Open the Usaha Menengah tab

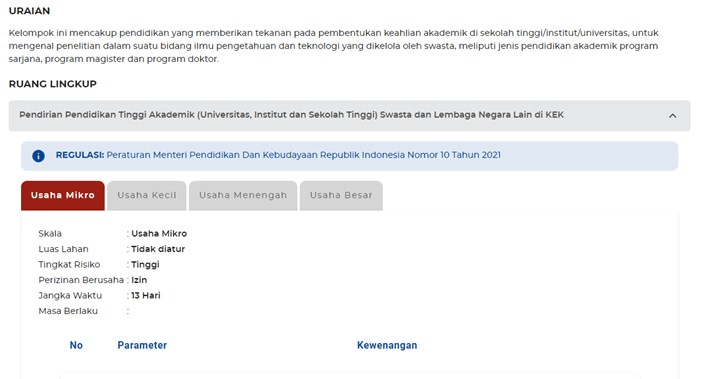(243, 196)
